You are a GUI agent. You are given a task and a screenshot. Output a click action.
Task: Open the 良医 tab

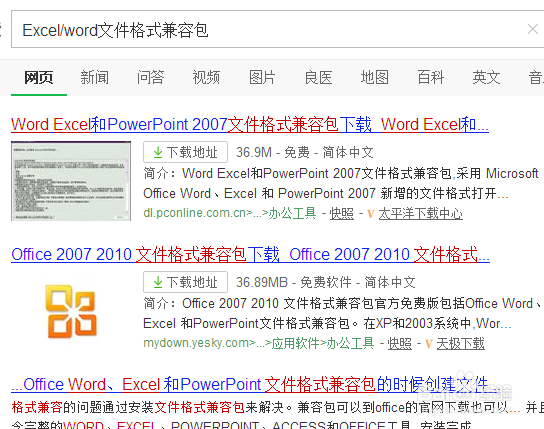[x=318, y=77]
